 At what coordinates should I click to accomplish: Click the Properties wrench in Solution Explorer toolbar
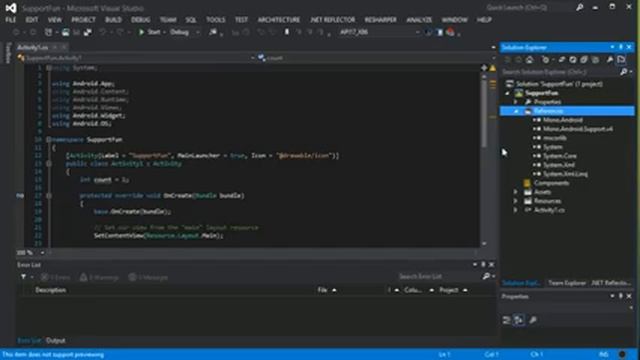tap(610, 60)
